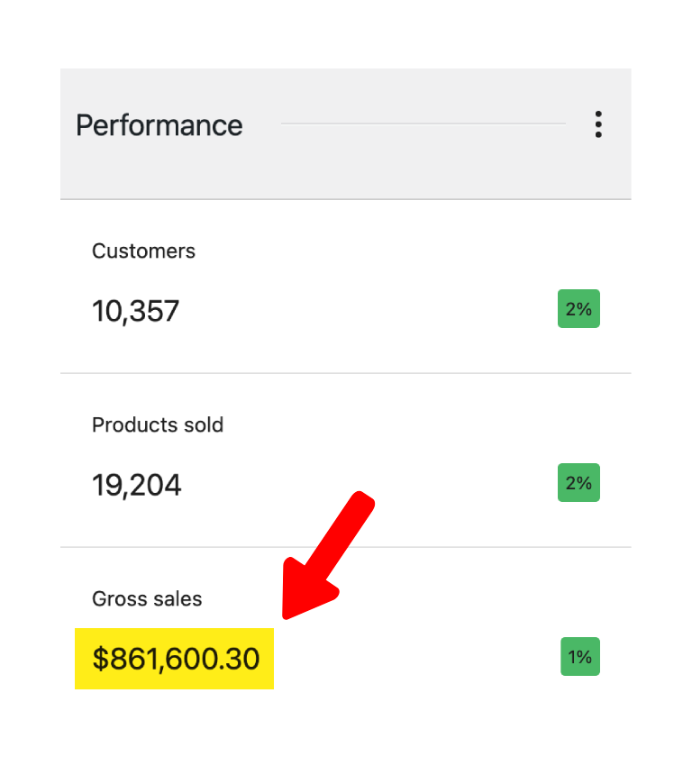Select the 2% change indicator for Products sold

[578, 482]
